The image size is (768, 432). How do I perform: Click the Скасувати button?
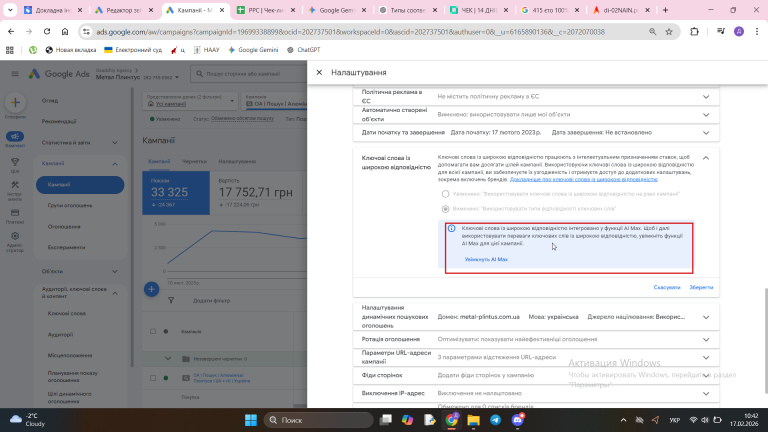coord(667,288)
